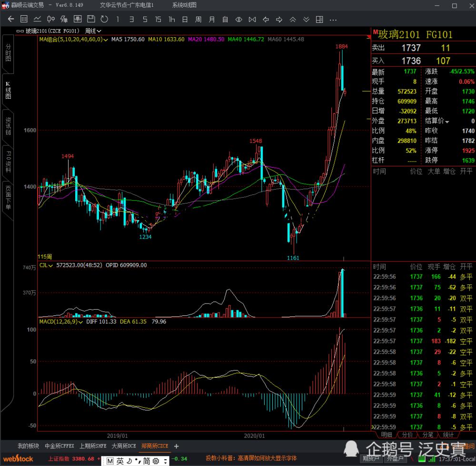This screenshot has height=466, width=476.
Task: Click the 系统K线图 title menu
Action: click(x=184, y=5)
